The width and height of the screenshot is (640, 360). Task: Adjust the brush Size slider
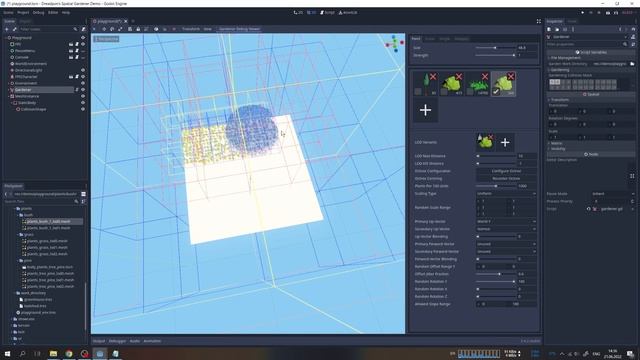495,48
